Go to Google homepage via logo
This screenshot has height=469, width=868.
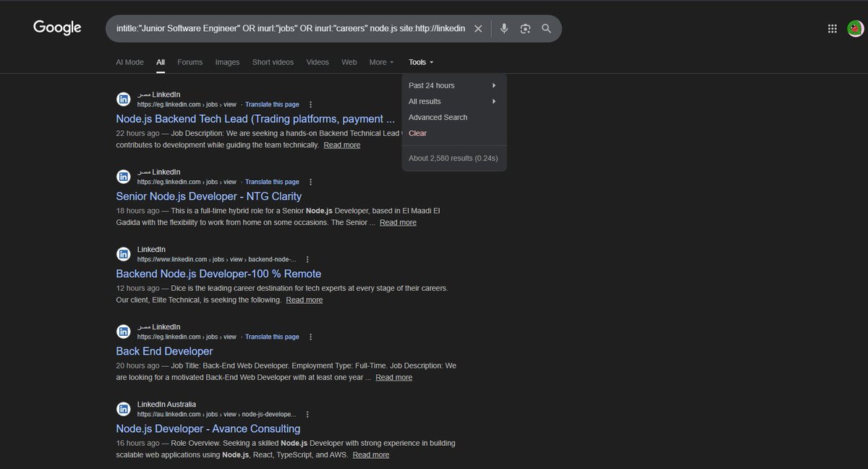point(57,28)
